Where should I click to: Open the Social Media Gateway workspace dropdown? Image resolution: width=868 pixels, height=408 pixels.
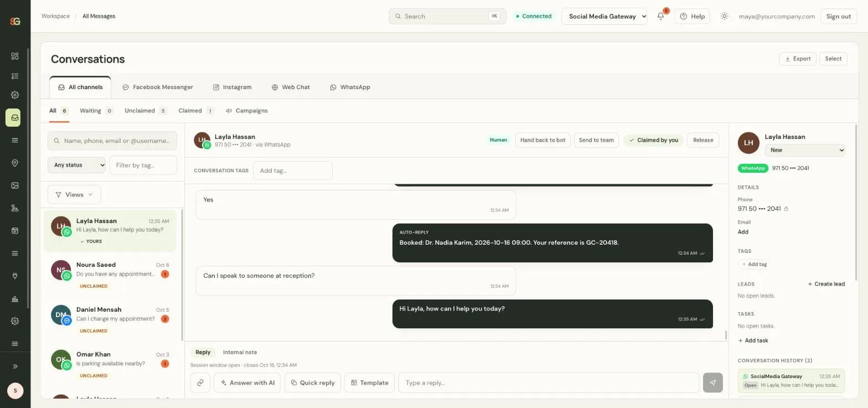pyautogui.click(x=604, y=16)
